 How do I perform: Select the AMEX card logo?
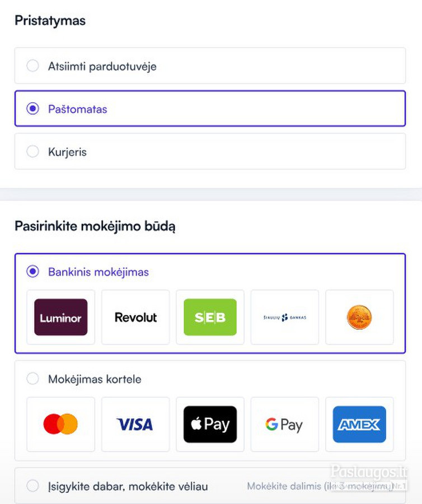[359, 424]
